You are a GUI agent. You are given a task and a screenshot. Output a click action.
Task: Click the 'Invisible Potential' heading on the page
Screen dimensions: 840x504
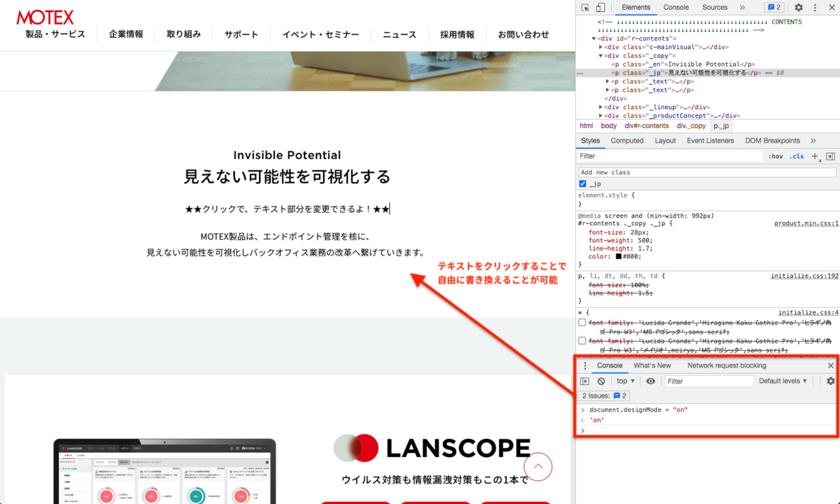point(287,155)
